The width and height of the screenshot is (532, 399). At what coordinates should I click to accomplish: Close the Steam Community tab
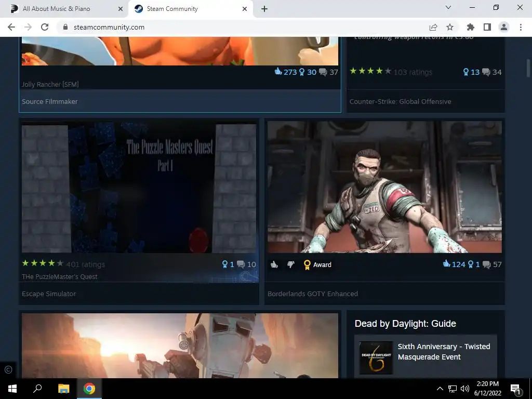click(245, 9)
